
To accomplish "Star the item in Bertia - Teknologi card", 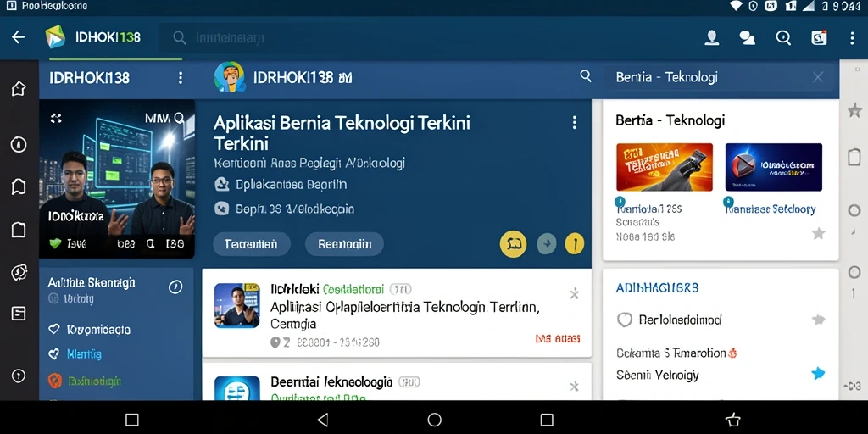I will pyautogui.click(x=819, y=234).
